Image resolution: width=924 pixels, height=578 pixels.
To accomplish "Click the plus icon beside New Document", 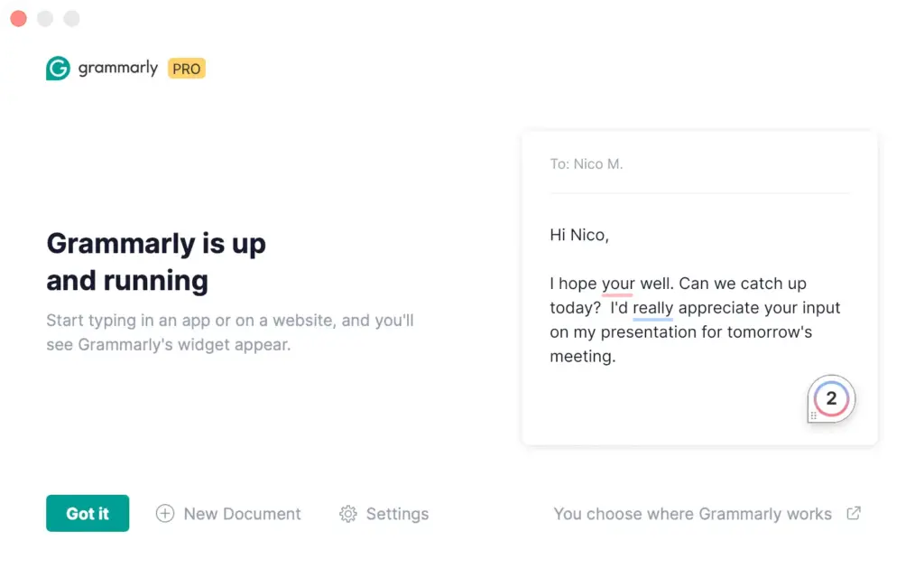I will click(x=165, y=514).
